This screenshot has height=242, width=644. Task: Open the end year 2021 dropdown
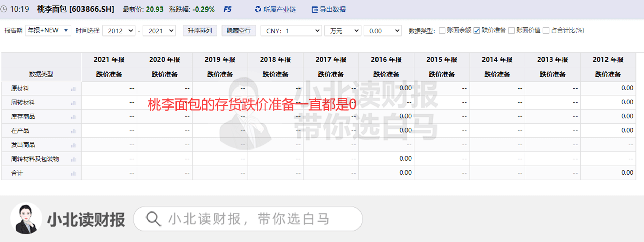(x=159, y=31)
